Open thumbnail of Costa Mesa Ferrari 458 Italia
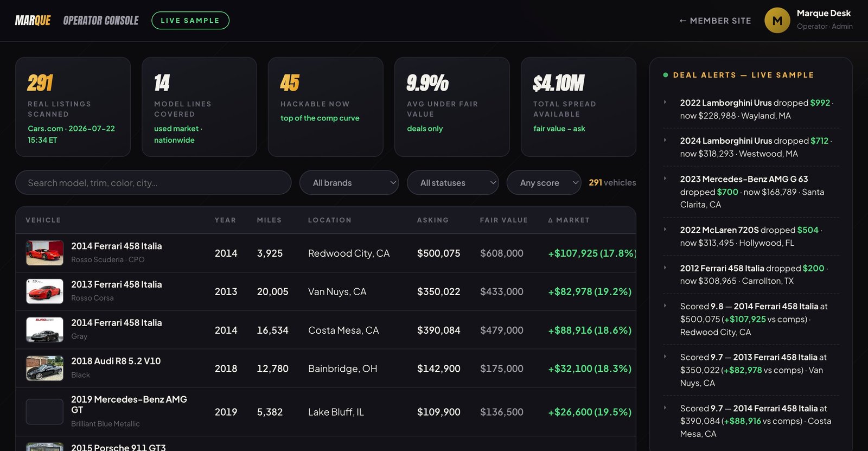 [44, 330]
